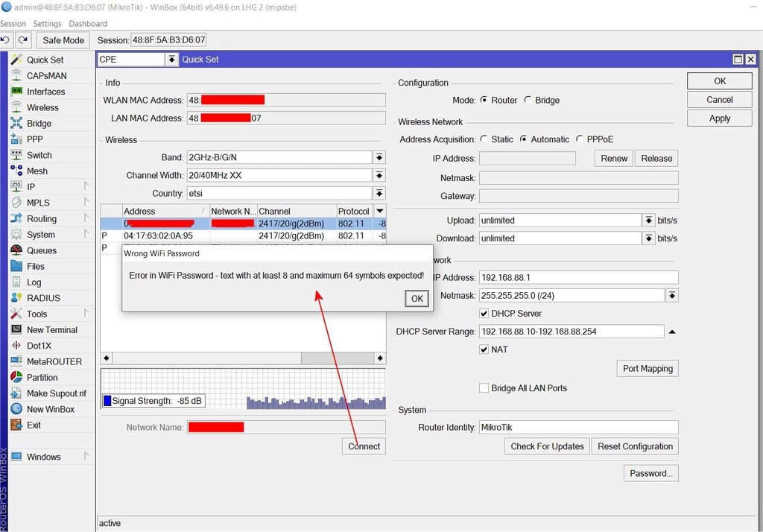
Task: Open MetaROUTER sidebar icon
Action: click(x=16, y=361)
